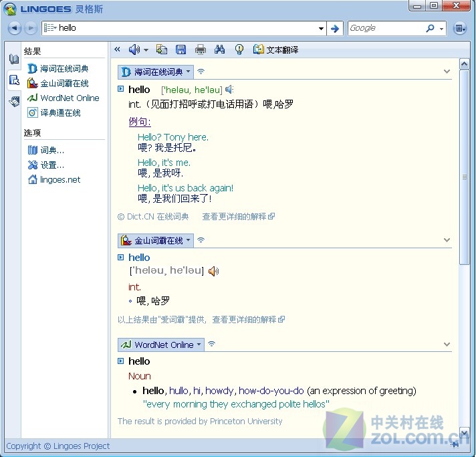Collapse the WordNet Online section chevron
The image size is (476, 457).
click(447, 345)
